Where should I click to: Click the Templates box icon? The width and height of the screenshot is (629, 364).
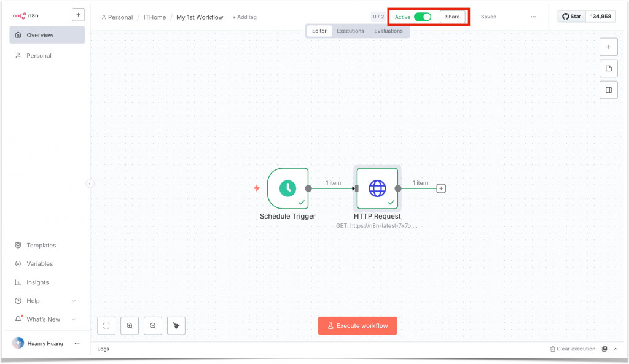(x=18, y=246)
